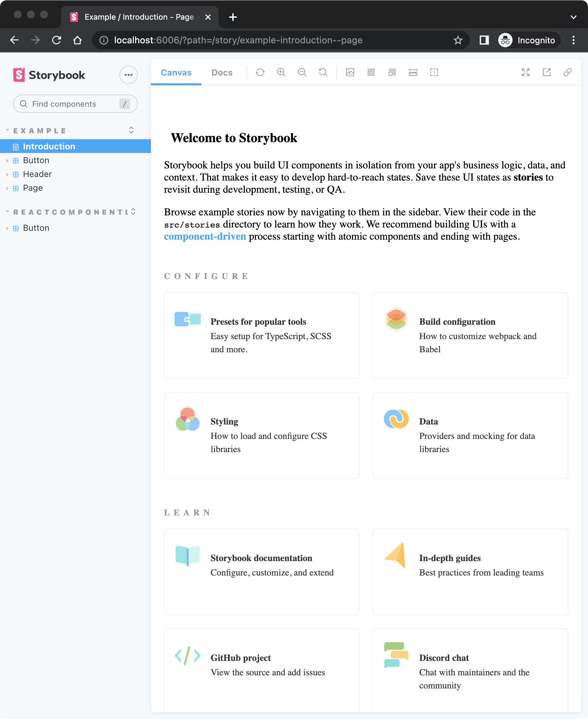Open the Storybook ellipsis menu button

[128, 75]
